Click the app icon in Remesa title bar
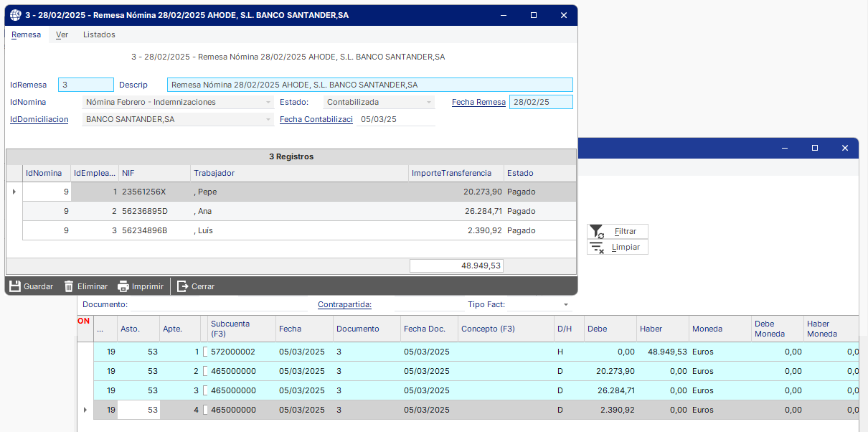Image resolution: width=868 pixels, height=432 pixels. tap(15, 15)
